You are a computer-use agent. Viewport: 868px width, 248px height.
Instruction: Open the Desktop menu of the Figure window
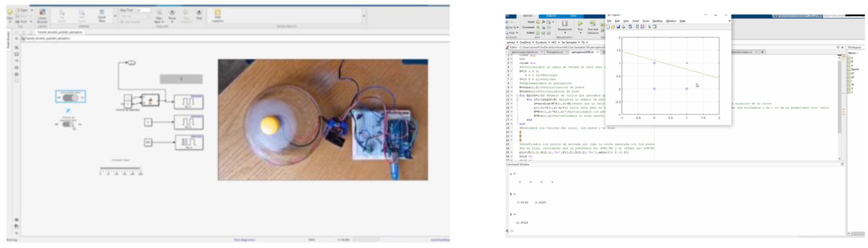(657, 21)
